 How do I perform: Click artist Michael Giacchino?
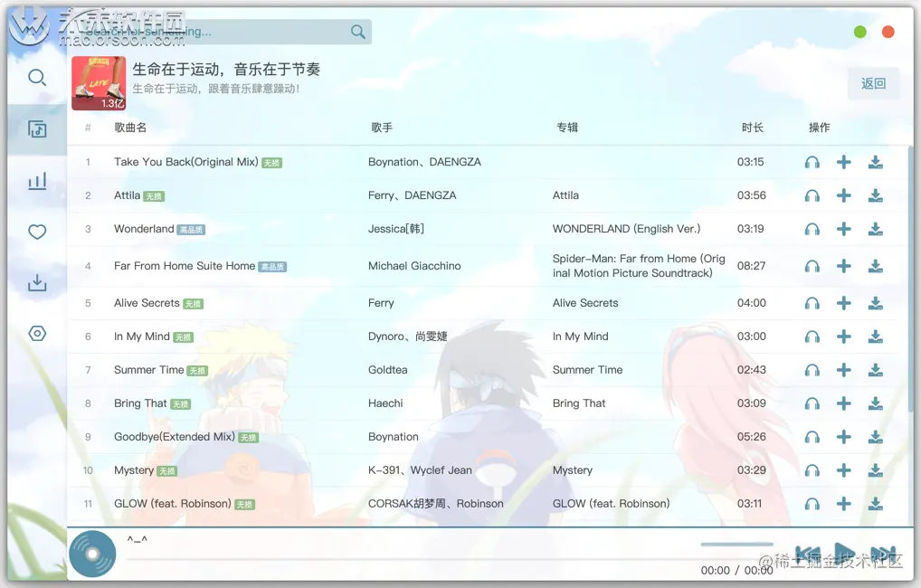click(414, 266)
